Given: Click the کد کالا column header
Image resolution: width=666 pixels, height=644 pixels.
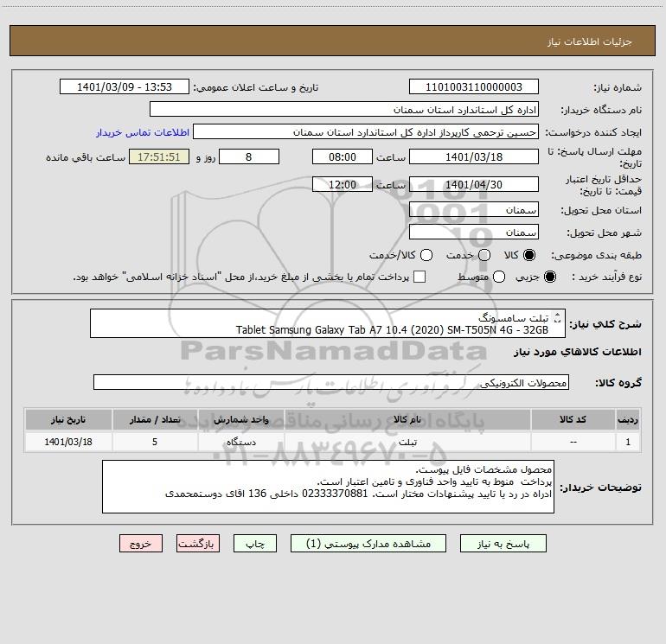Looking at the screenshot, I should click(573, 419).
